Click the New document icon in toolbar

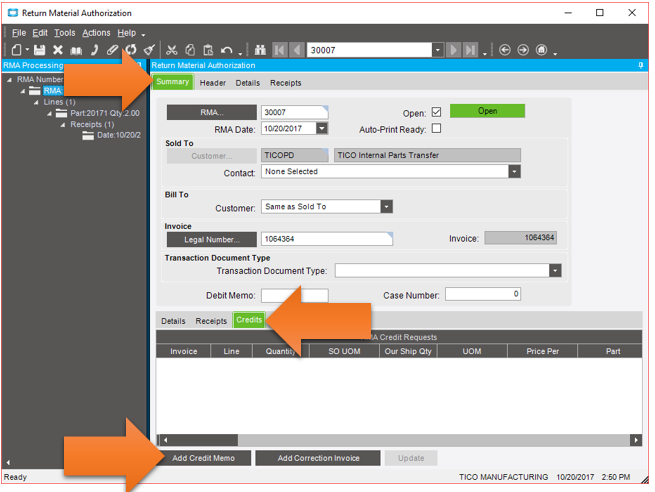[16, 50]
